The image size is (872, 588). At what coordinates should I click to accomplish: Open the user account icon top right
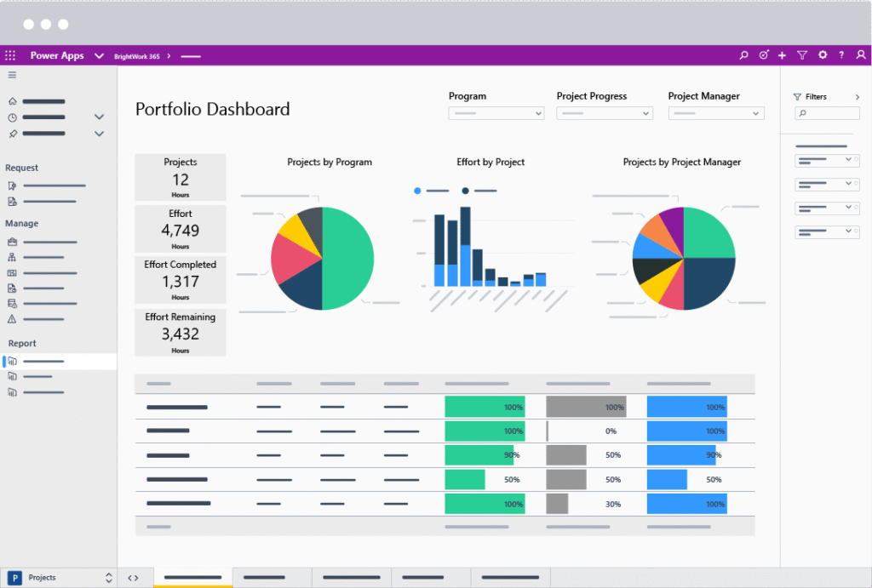(x=861, y=54)
